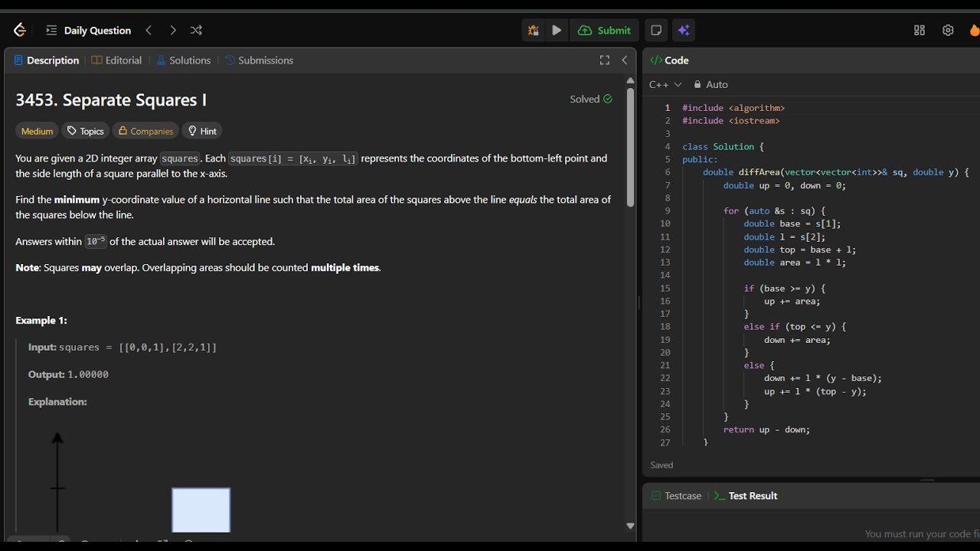Viewport: 980px width, 551px height.
Task: Click the problem title "3453. Separate Squares I"
Action: point(111,99)
